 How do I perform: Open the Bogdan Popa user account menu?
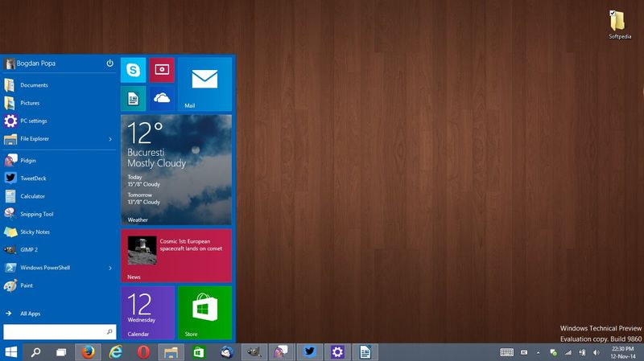30,64
